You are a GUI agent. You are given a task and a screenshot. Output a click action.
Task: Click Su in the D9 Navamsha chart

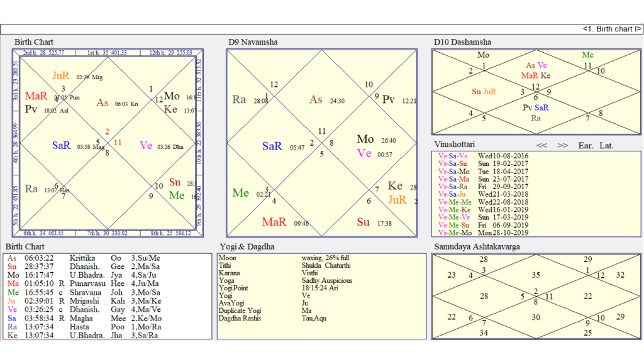(363, 222)
